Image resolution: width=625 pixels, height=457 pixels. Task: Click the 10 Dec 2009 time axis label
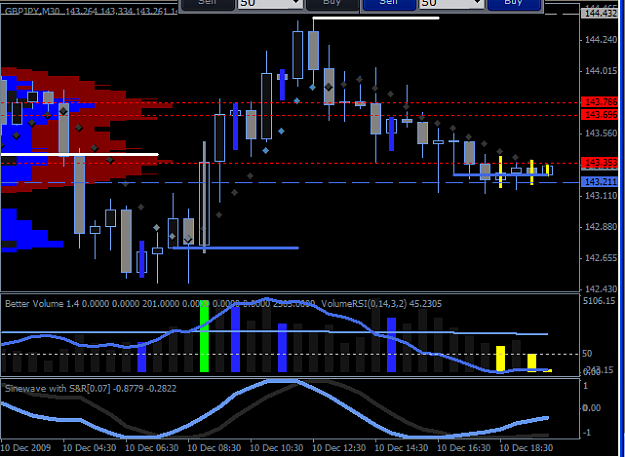26,448
